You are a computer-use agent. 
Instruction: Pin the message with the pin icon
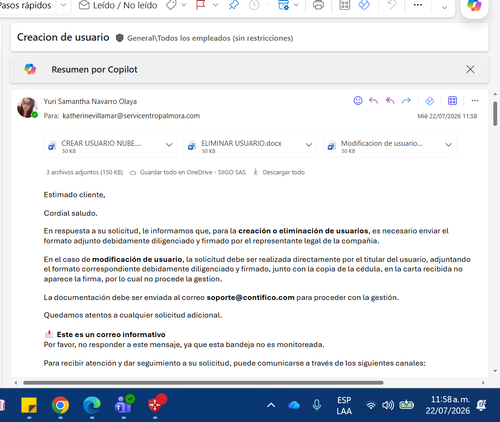(234, 5)
